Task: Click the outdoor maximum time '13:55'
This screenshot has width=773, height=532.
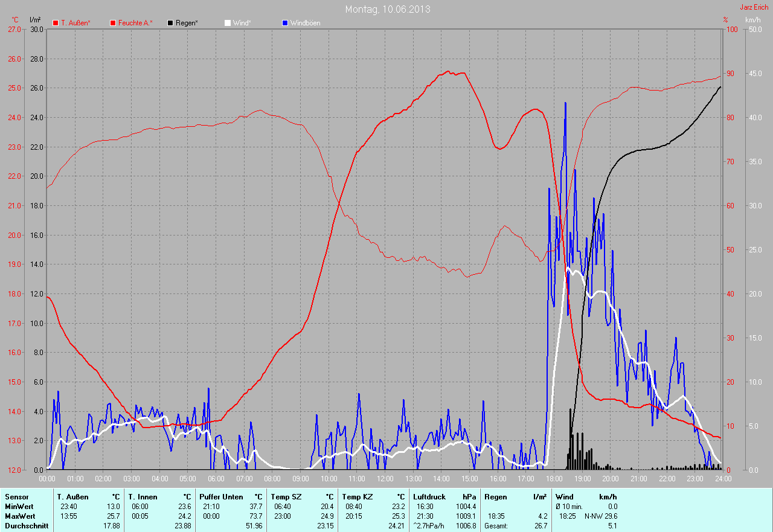Action: click(69, 516)
